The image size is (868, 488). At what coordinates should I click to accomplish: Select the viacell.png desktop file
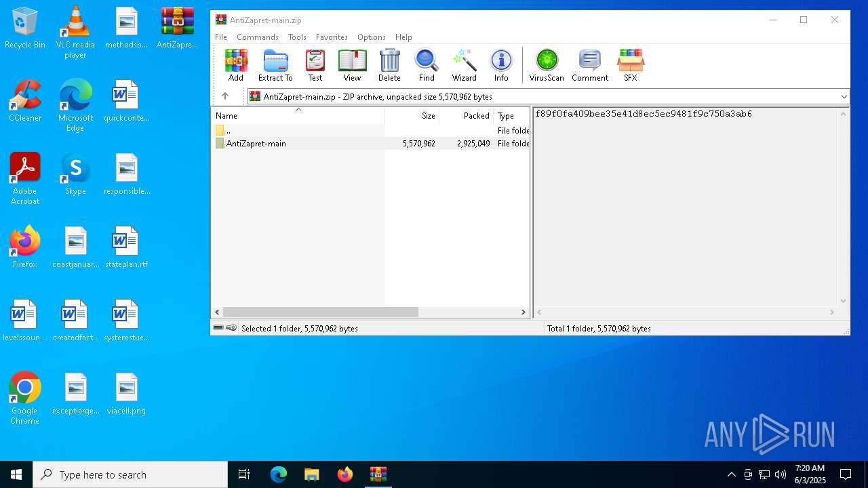pos(126,394)
